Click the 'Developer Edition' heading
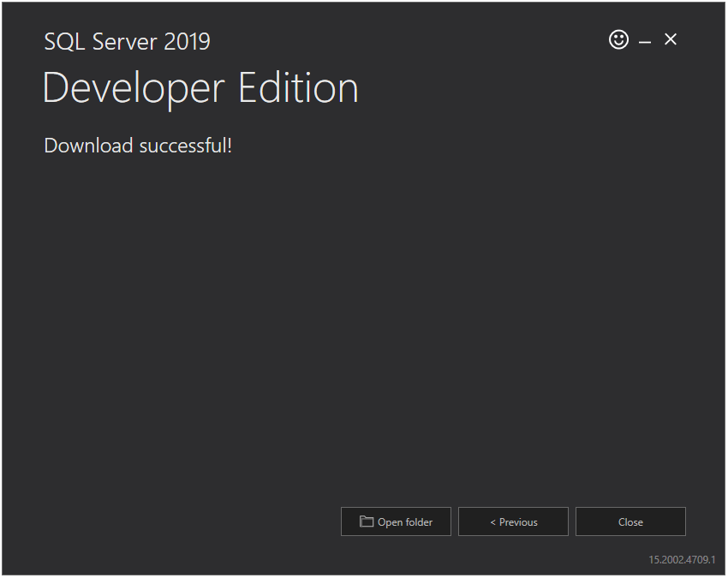This screenshot has height=578, width=728. (200, 88)
